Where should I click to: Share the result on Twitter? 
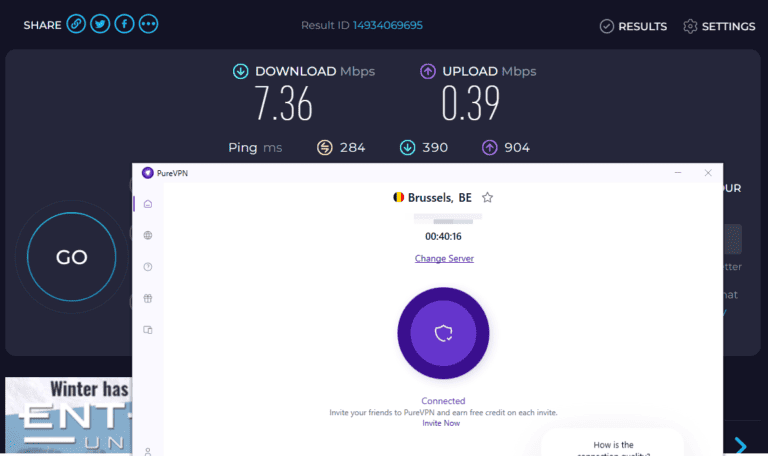click(100, 24)
